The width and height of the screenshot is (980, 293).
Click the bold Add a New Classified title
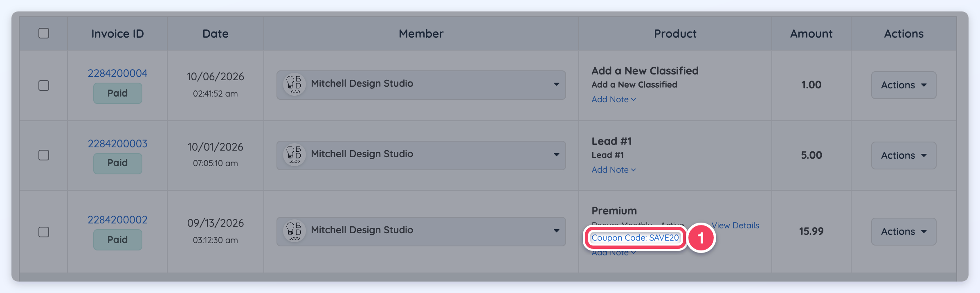pyautogui.click(x=645, y=71)
